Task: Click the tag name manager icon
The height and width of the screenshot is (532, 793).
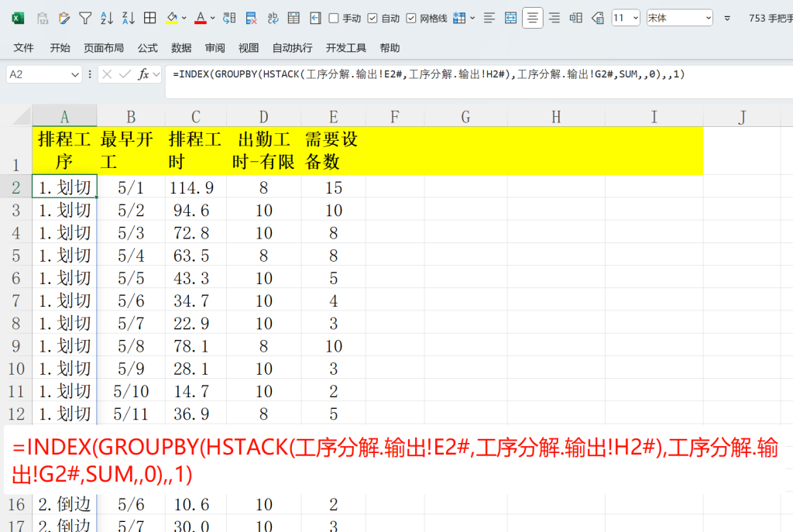Action: [597, 19]
